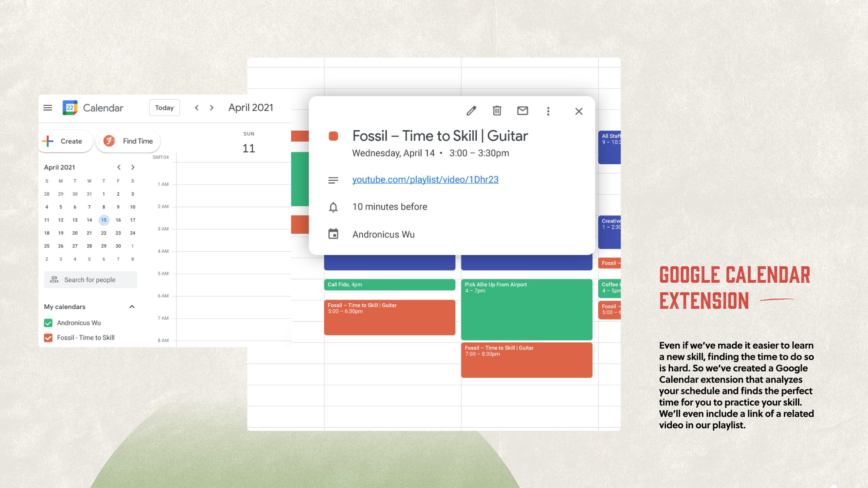Email event details with the envelope icon
This screenshot has height=488, width=868.
(522, 111)
